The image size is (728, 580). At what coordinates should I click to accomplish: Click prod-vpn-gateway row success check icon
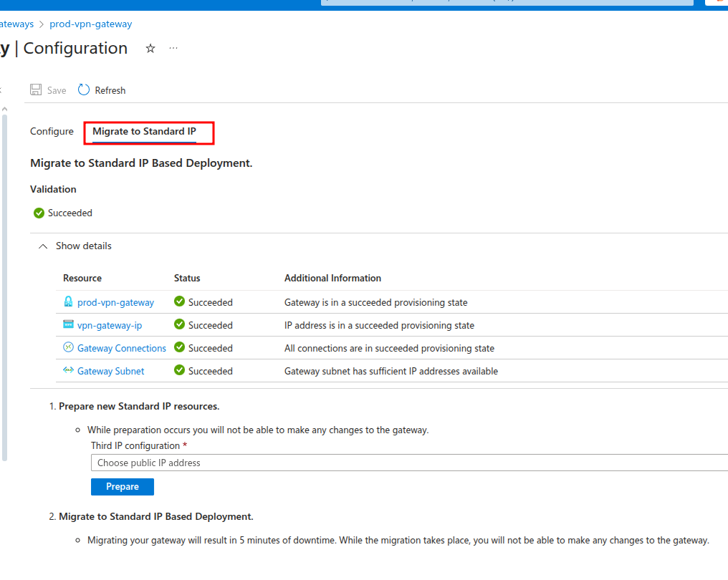(x=179, y=301)
